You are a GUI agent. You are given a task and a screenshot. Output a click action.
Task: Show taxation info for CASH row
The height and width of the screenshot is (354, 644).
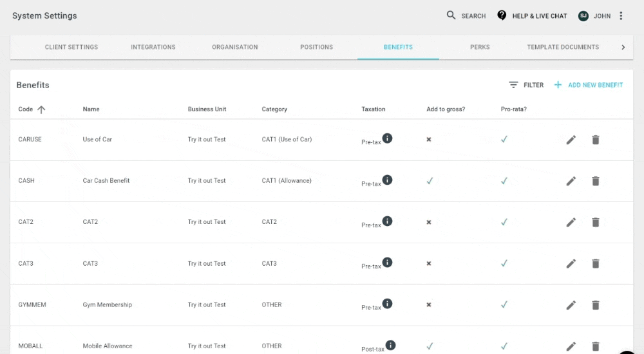pyautogui.click(x=387, y=180)
